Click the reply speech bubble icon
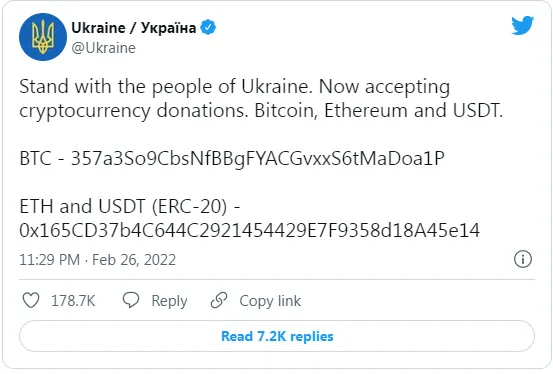 pos(131,300)
